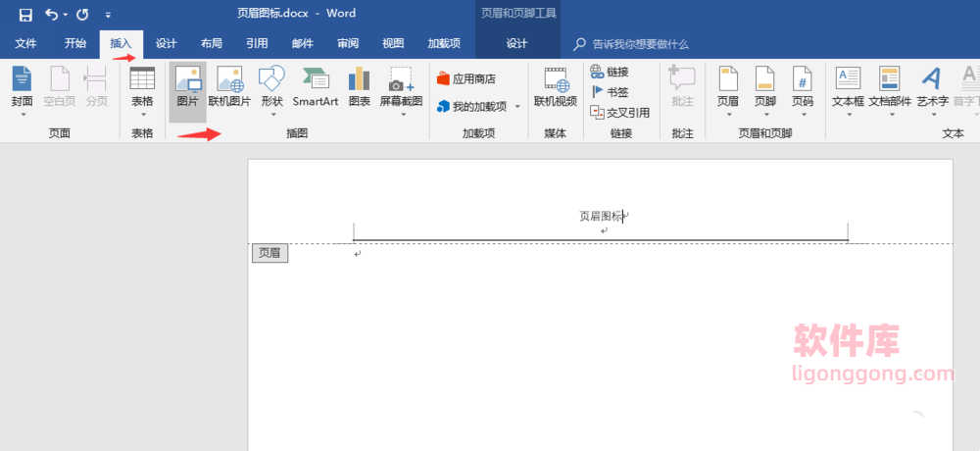Click the 页眉 tag on the page
Screen dimensions: 980x451
coord(270,253)
